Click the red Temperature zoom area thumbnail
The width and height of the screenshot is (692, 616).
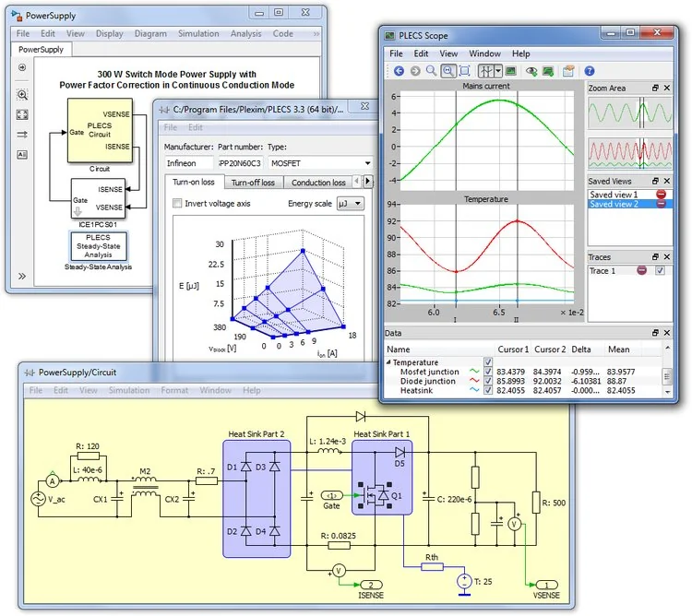tap(630, 153)
